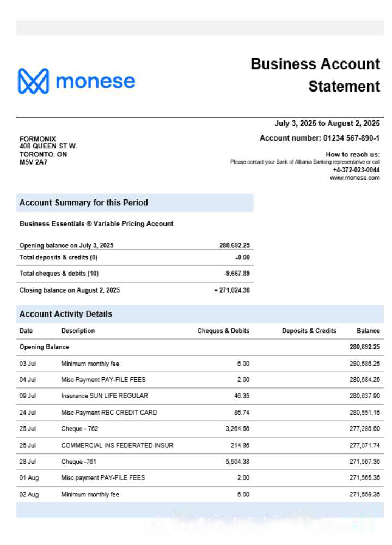Click the Account Activity Details header
The width and height of the screenshot is (392, 545).
[x=66, y=314]
